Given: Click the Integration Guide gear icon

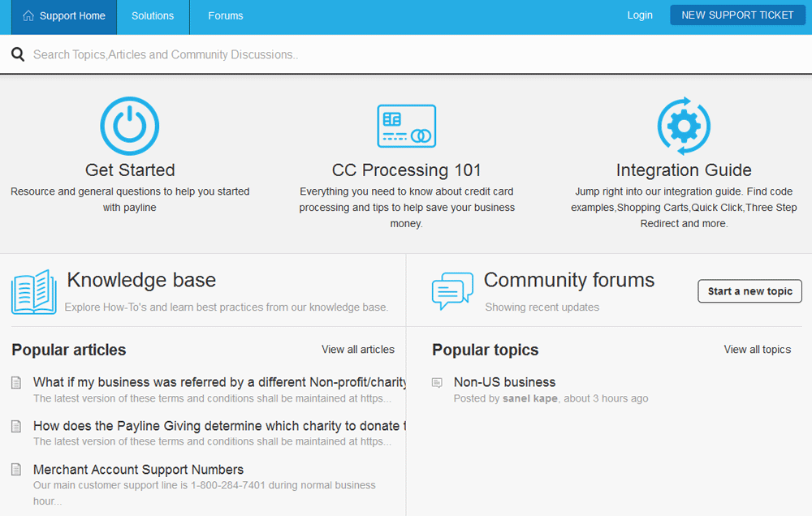Looking at the screenshot, I should [x=684, y=126].
